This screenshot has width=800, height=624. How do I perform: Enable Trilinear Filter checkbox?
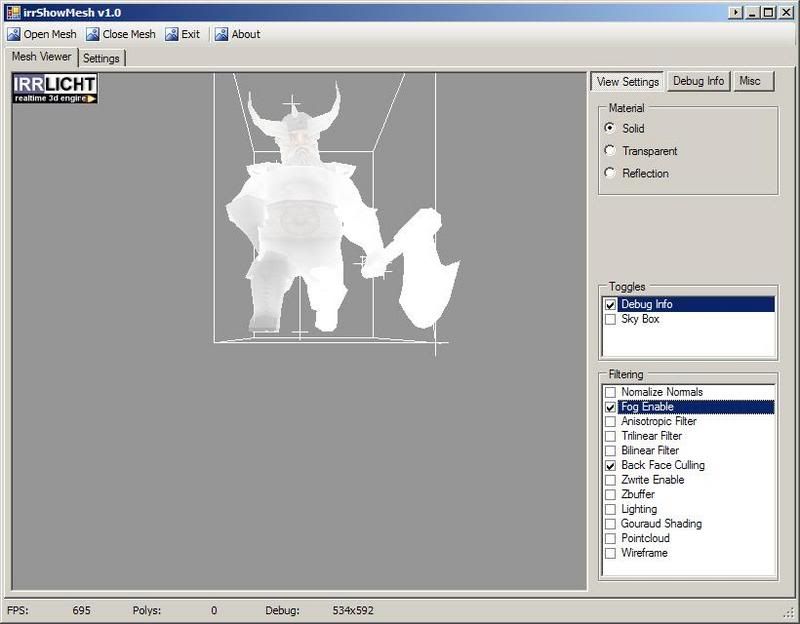point(610,436)
